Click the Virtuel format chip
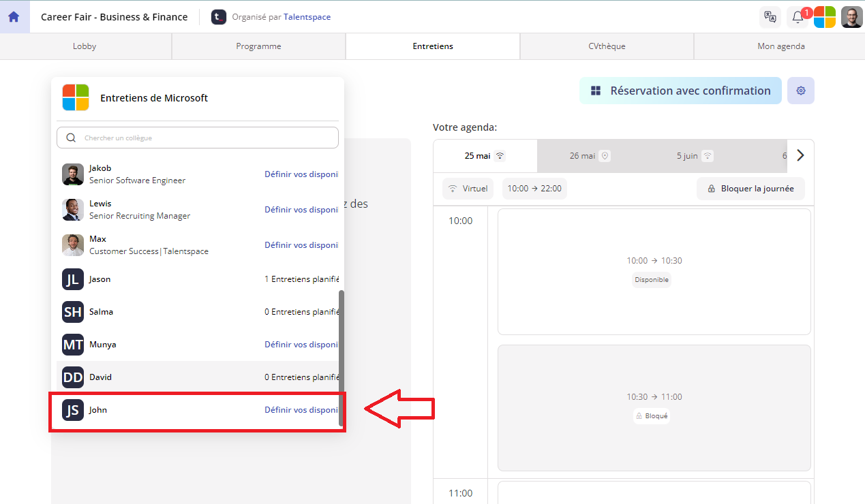 (x=468, y=189)
